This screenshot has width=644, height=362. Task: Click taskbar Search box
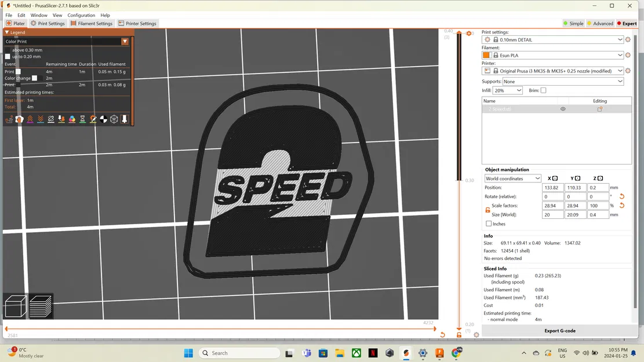point(239,353)
